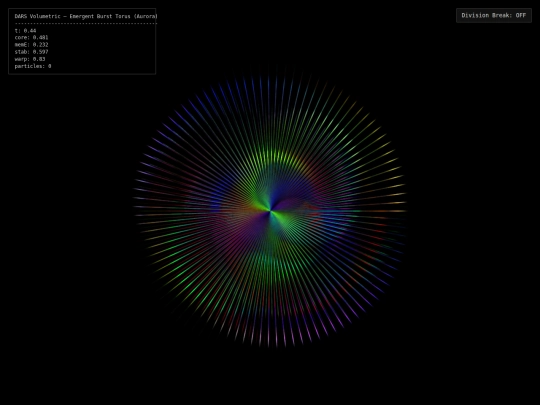Toggle the Division Break: OFF button
540x405 pixels.
click(x=494, y=15)
